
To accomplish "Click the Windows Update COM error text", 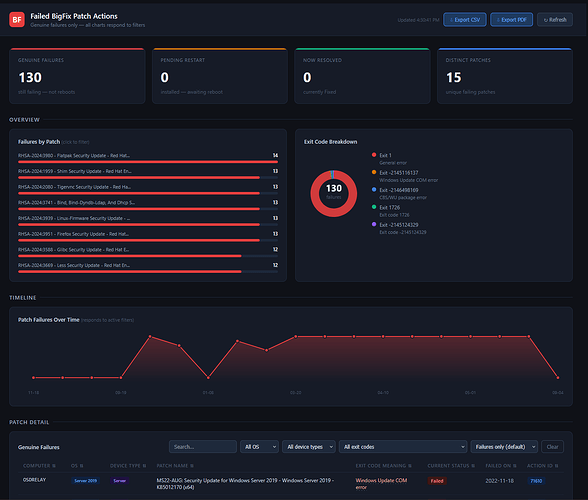I will [381, 483].
